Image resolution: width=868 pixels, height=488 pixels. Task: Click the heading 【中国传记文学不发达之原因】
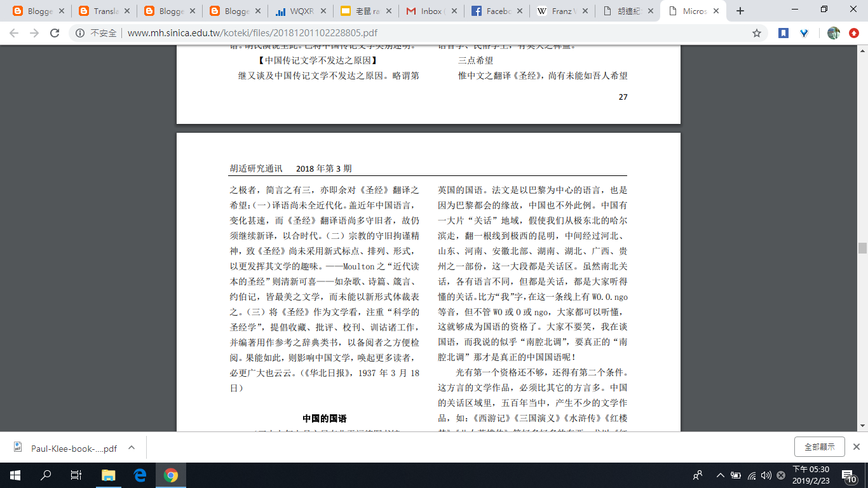pyautogui.click(x=319, y=60)
